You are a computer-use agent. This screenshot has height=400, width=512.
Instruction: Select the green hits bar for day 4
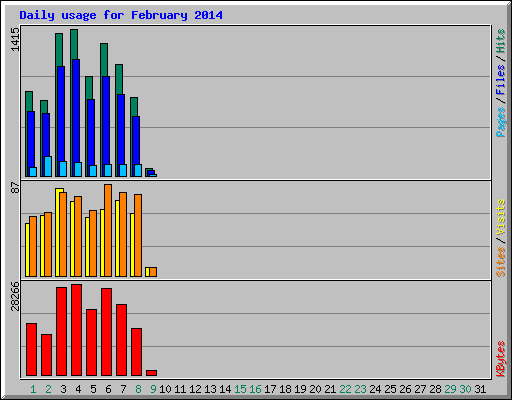(x=74, y=44)
